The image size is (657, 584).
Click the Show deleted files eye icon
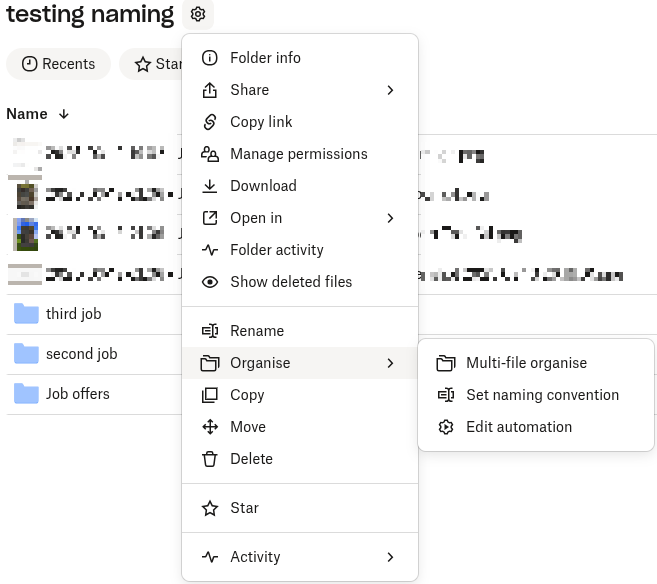(210, 282)
